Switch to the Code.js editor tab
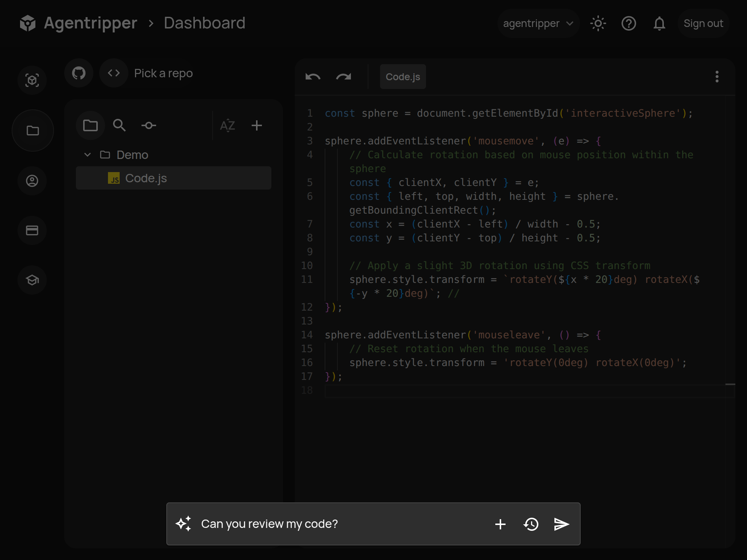Image resolution: width=747 pixels, height=560 pixels. click(403, 77)
